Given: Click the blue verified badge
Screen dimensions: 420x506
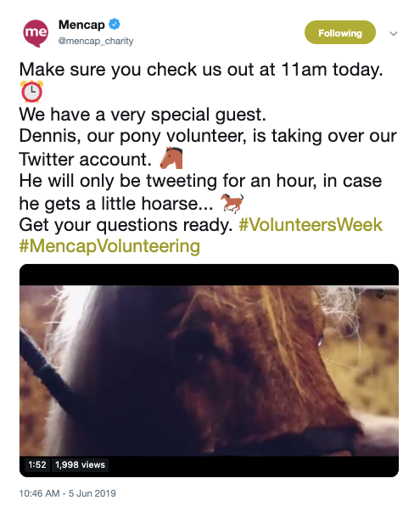Looking at the screenshot, I should [x=115, y=25].
